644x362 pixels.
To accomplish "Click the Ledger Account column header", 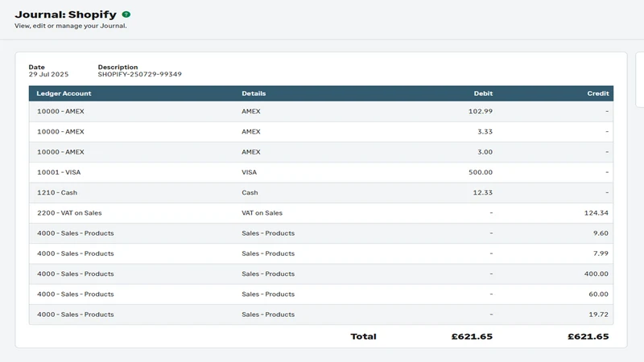I will pyautogui.click(x=64, y=93).
